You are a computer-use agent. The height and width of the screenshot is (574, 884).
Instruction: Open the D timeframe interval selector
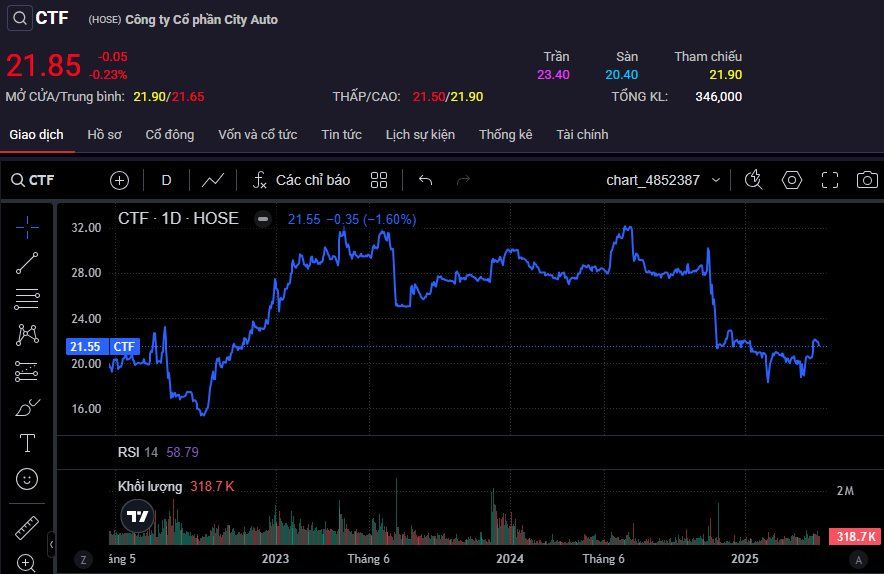tap(166, 180)
